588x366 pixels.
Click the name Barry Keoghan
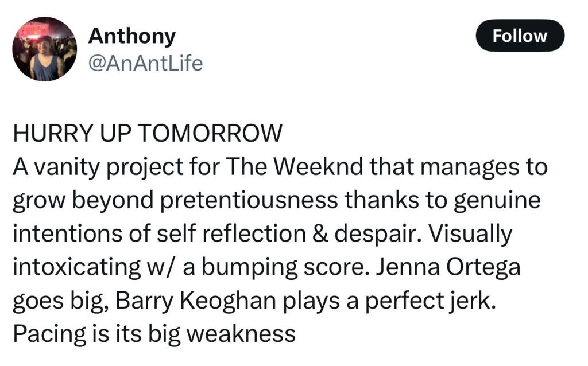click(x=195, y=301)
